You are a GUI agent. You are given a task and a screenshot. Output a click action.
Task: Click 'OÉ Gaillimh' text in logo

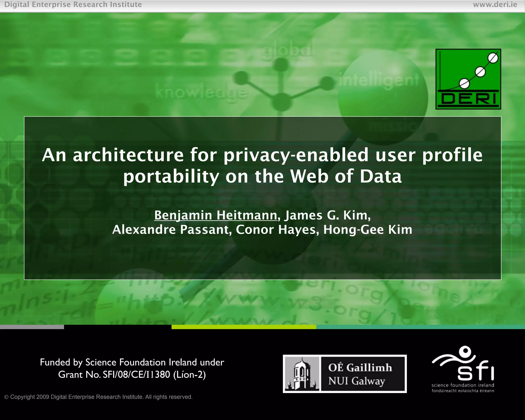click(360, 368)
